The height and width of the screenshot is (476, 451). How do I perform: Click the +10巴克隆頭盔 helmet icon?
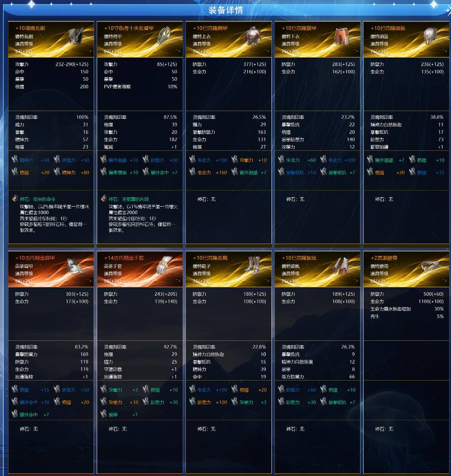coord(430,36)
